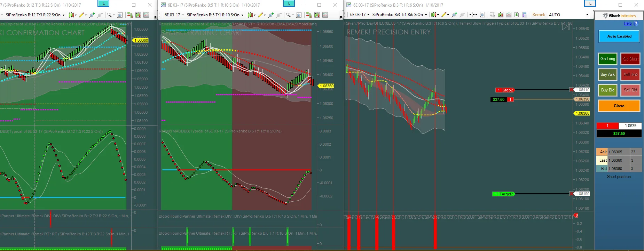The image size is (644, 251).
Task: Zoom out on the Confirmation chart
Action: point(100,15)
